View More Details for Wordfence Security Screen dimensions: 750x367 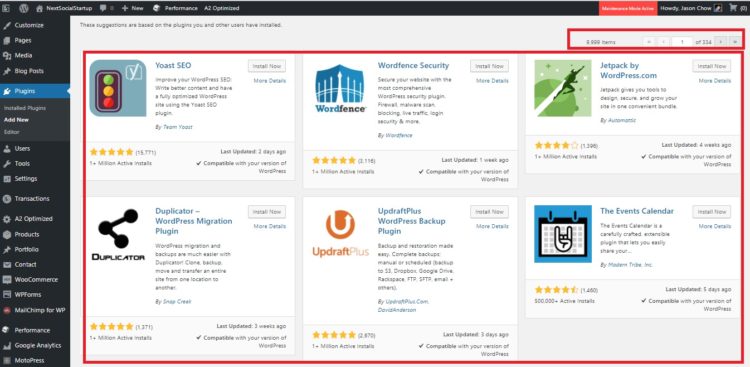(x=492, y=81)
